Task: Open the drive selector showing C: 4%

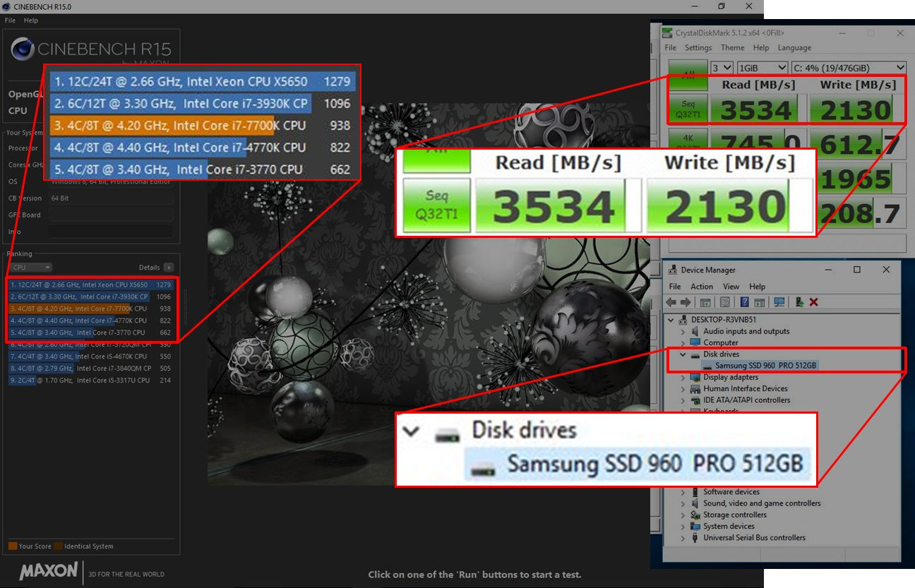Action: click(848, 68)
